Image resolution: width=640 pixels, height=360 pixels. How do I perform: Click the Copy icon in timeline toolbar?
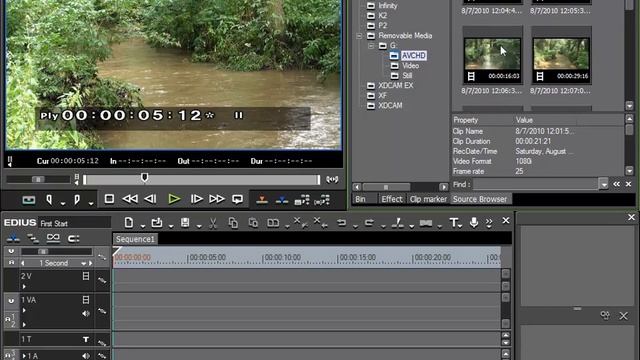click(x=233, y=223)
